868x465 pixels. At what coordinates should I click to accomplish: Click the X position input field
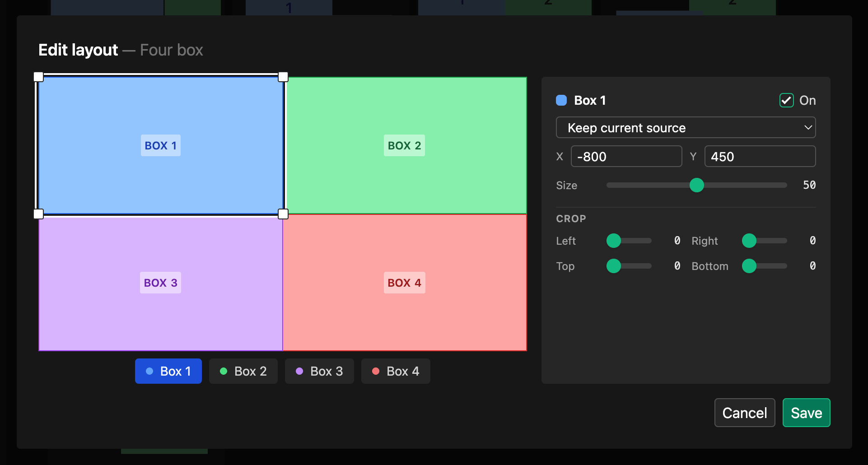(x=626, y=156)
